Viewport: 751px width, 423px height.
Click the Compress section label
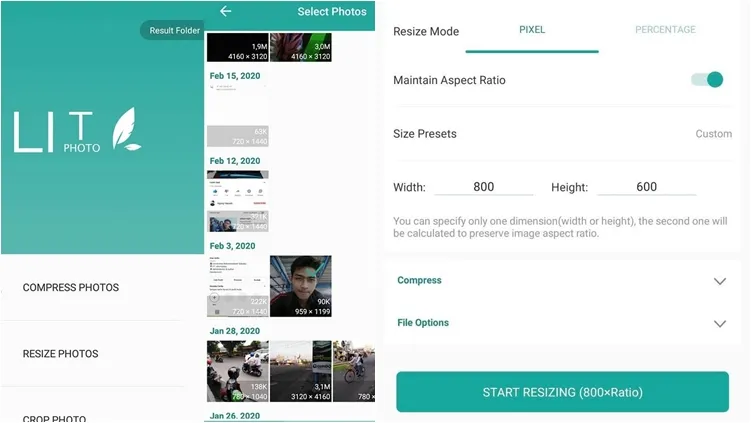click(419, 280)
